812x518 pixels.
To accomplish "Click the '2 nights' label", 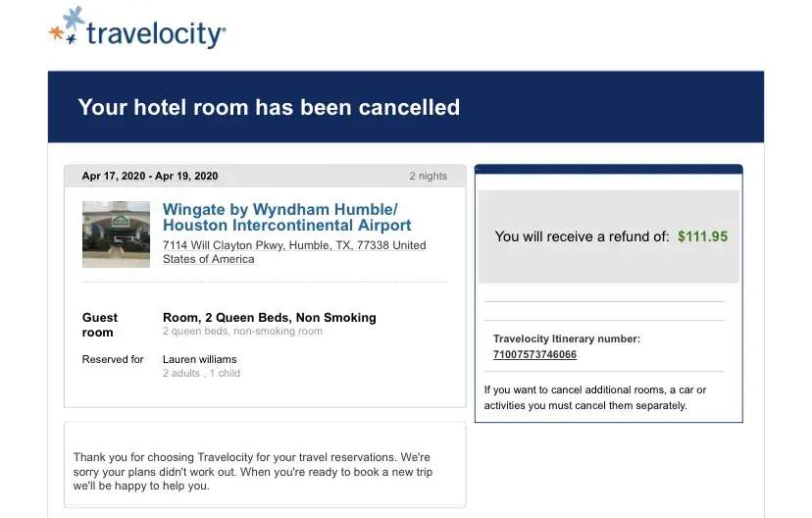I will (x=428, y=177).
